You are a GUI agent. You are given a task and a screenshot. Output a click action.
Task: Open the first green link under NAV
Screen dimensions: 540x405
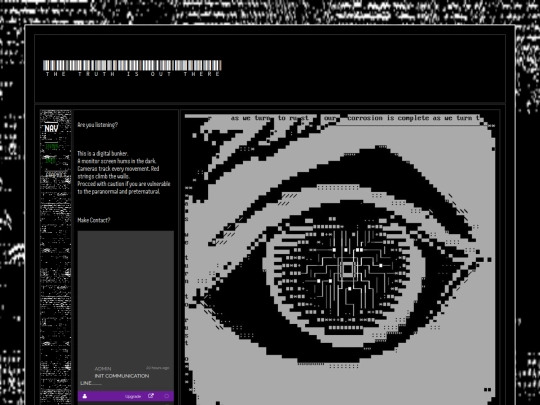pyautogui.click(x=52, y=147)
